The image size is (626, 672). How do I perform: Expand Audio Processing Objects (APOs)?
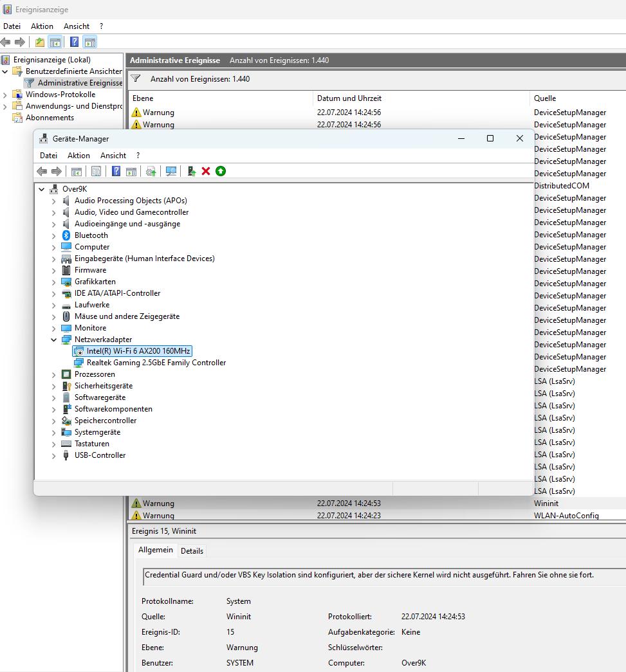[x=53, y=201]
